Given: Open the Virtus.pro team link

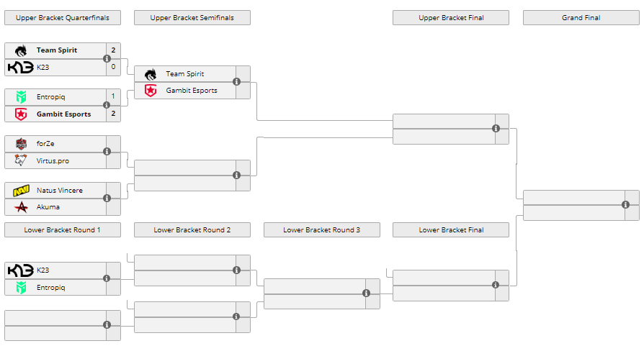Looking at the screenshot, I should point(53,160).
